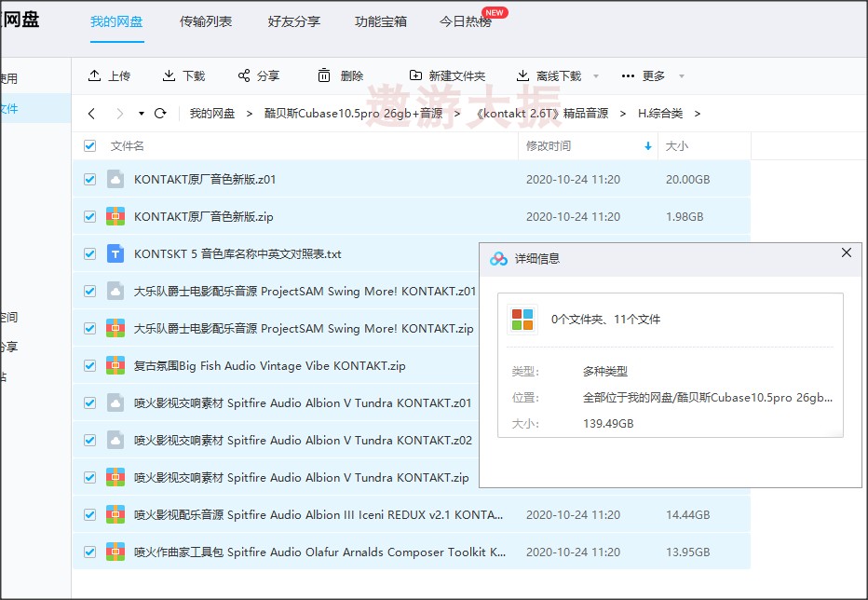
Task: Click the download arrow icon
Action: 169,75
